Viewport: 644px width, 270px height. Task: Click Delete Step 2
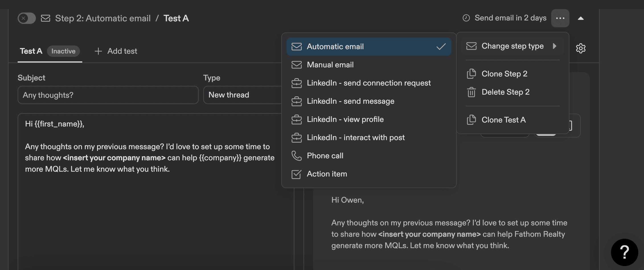(x=512, y=92)
